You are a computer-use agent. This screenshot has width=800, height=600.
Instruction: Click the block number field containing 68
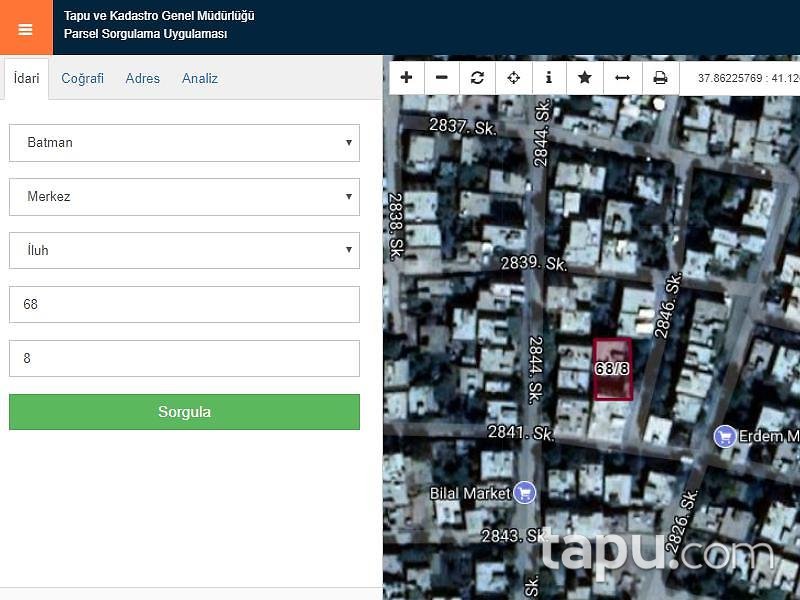[184, 305]
